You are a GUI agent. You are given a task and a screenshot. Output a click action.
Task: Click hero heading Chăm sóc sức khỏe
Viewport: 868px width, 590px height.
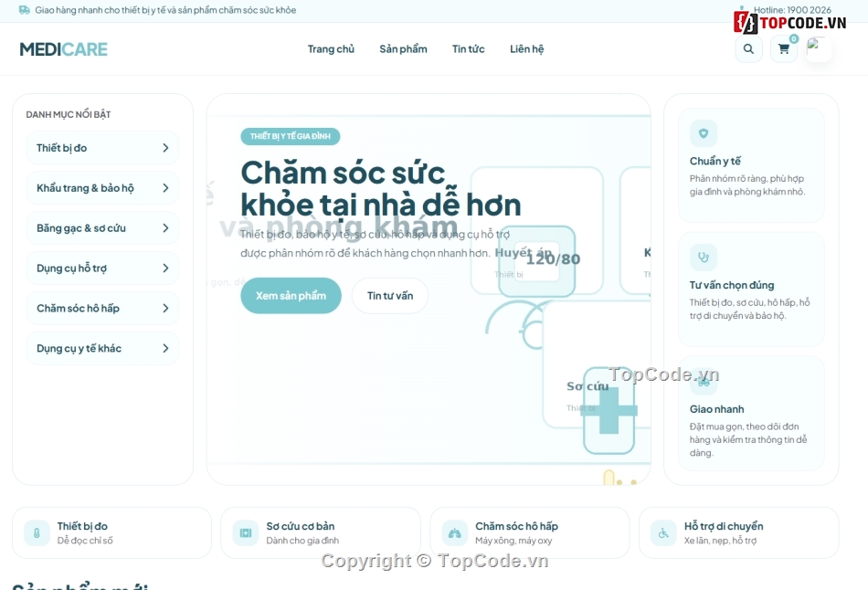click(380, 189)
